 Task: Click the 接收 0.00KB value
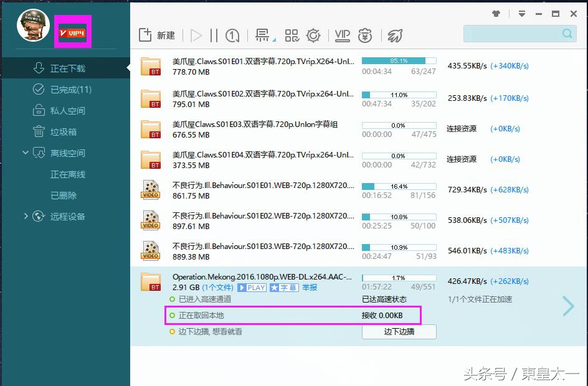tap(382, 316)
